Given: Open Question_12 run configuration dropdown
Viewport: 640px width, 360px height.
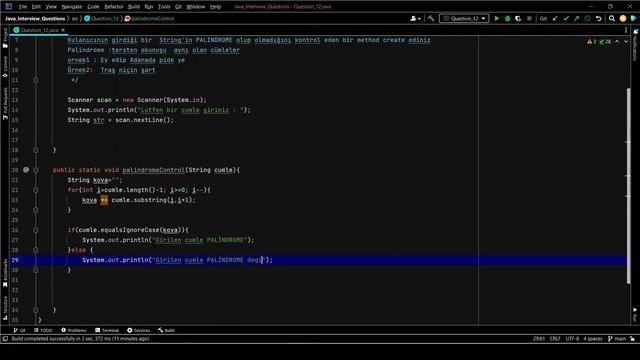Looking at the screenshot, I should 464,18.
